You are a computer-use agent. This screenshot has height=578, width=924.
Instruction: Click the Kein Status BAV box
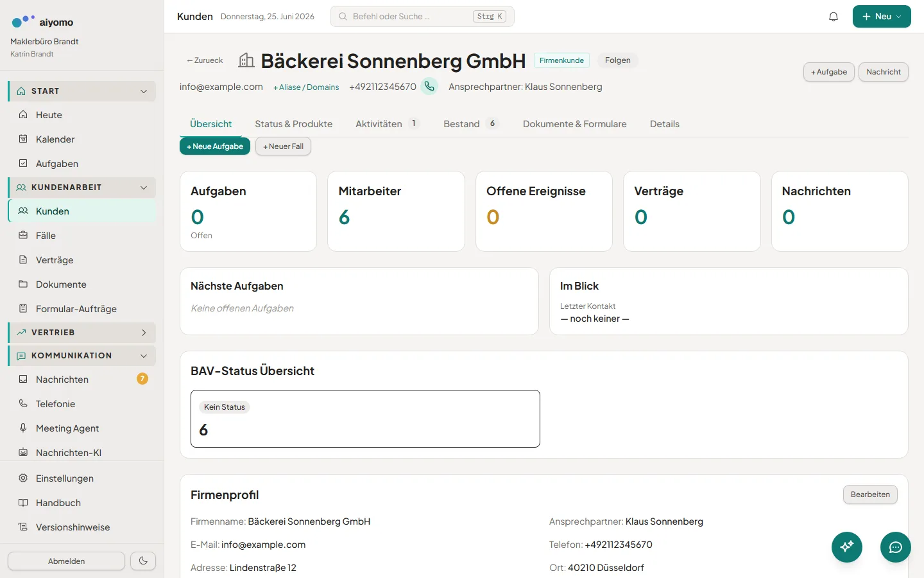coord(365,419)
